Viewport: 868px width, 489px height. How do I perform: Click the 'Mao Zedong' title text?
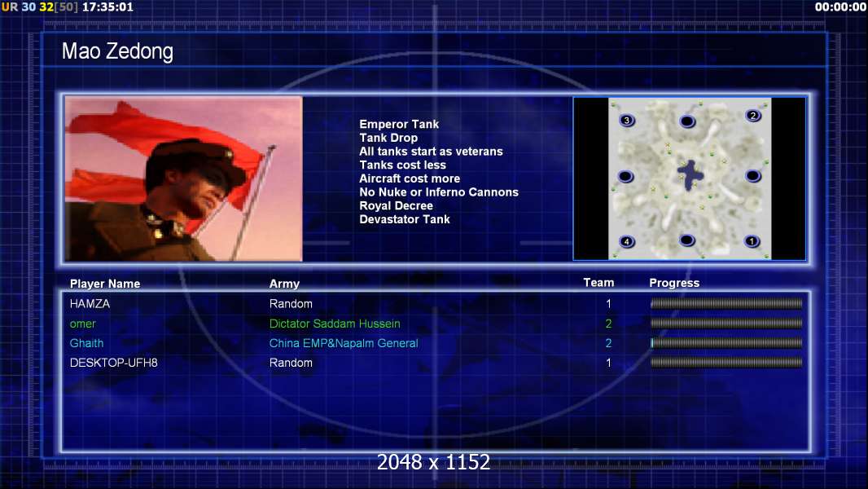tap(117, 51)
